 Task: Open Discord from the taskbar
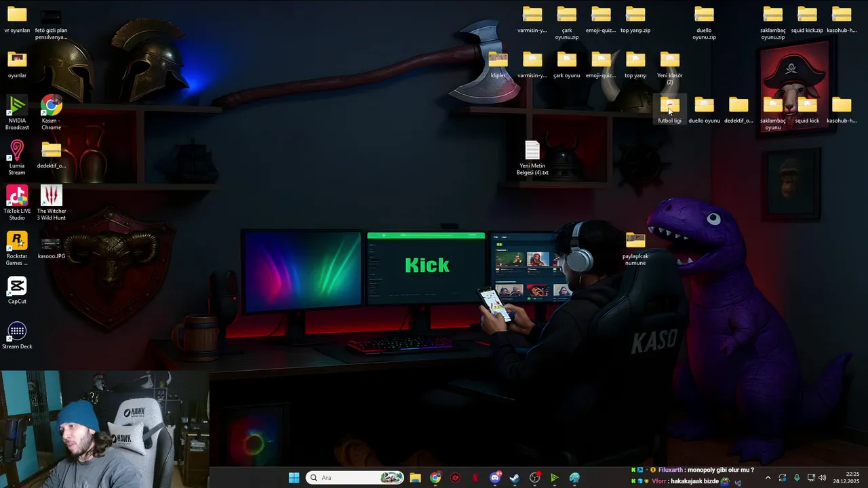[x=495, y=478]
